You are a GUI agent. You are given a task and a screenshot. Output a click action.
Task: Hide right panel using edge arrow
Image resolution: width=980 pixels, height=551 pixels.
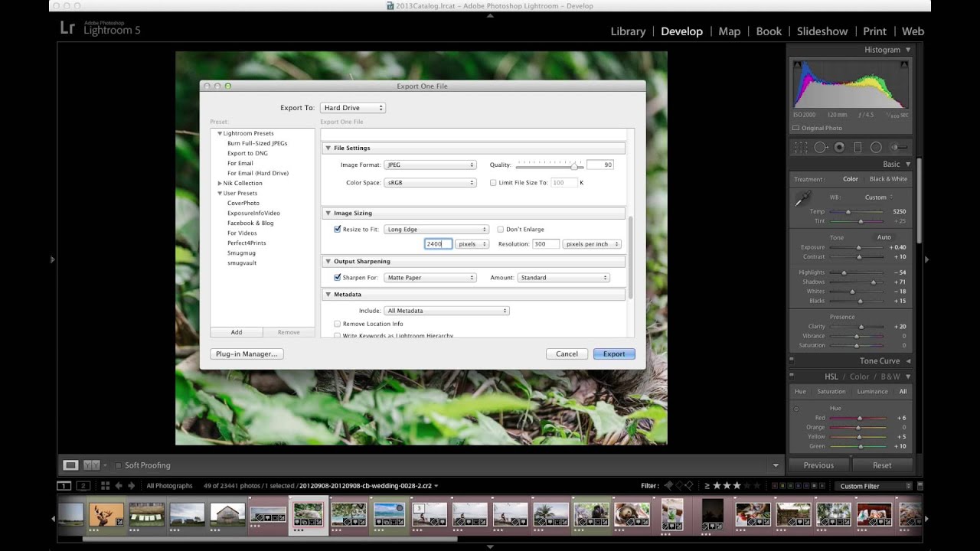point(926,259)
